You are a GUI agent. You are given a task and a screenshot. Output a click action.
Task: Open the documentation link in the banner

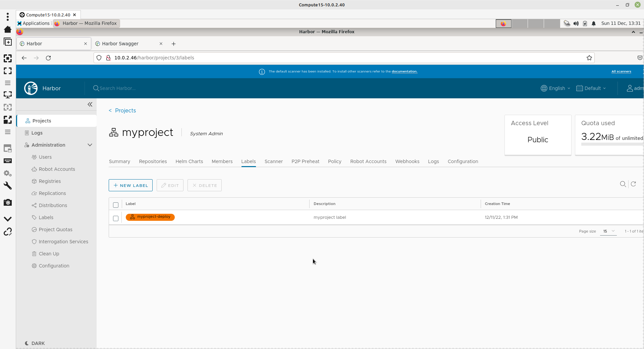tap(404, 71)
